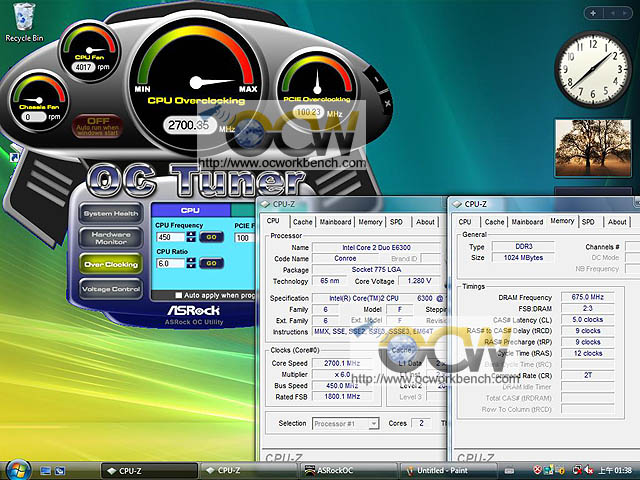Click Switch between windows quick launch icon
640x480 pixels.
point(60,471)
